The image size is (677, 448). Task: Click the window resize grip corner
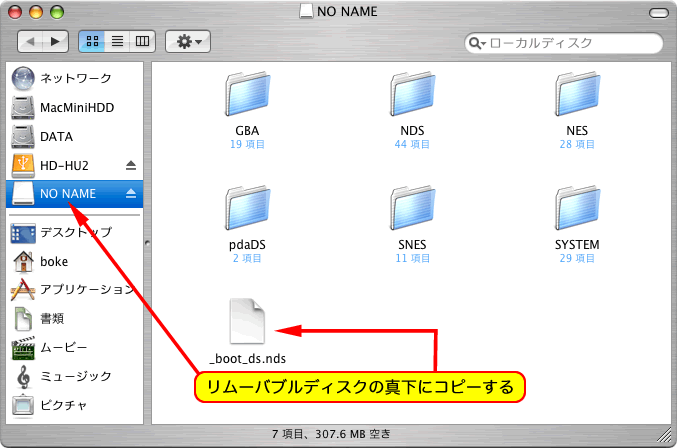point(664,435)
